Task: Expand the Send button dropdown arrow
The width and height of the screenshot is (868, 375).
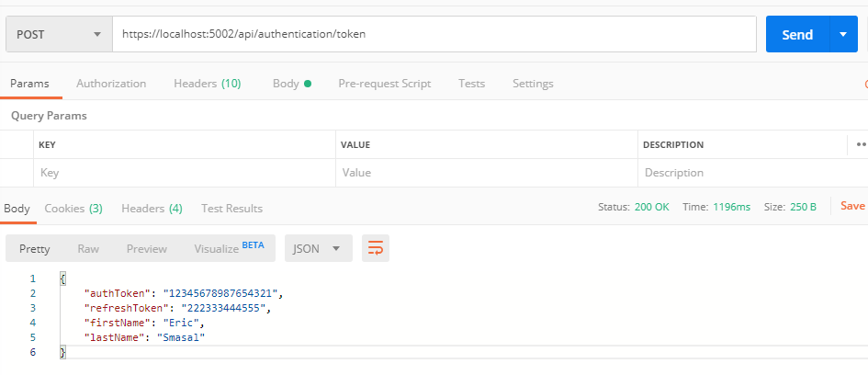Action: click(843, 35)
